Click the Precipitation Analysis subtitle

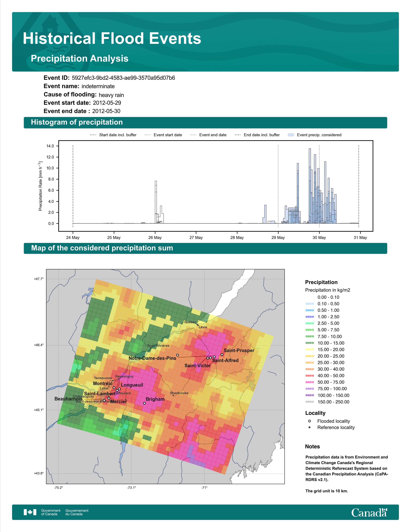click(80, 59)
